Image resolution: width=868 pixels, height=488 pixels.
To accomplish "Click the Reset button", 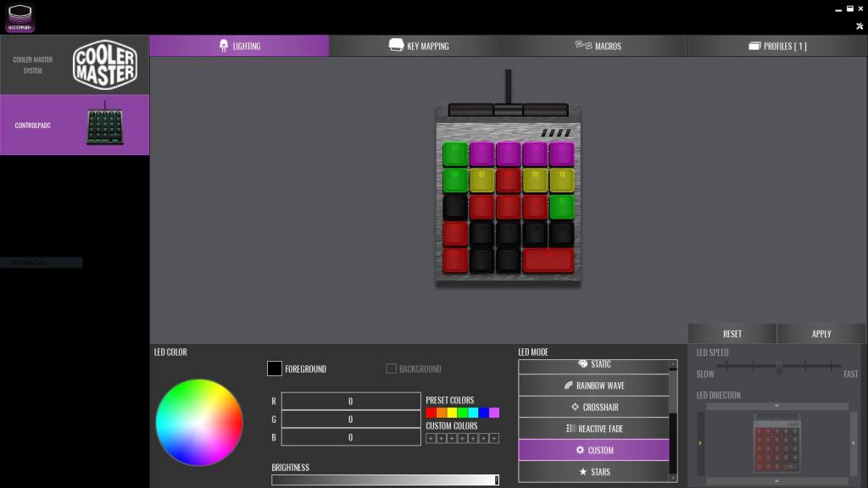I will pos(732,333).
